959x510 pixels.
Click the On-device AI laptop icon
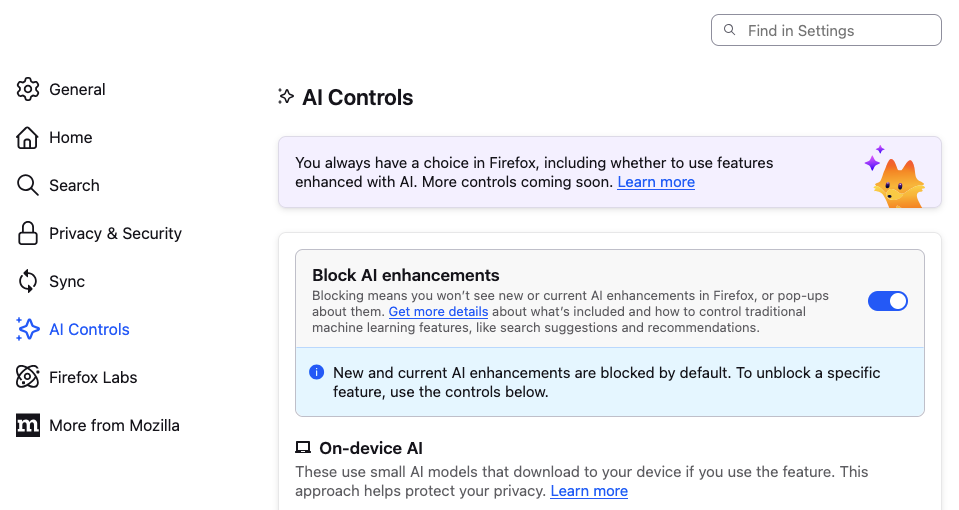(x=303, y=448)
